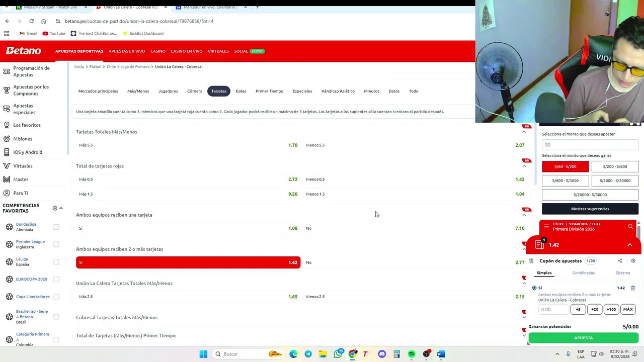The height and width of the screenshot is (362, 644).
Task: Collapse Tarjetas Totales Más/Menos section
Action: (x=524, y=132)
